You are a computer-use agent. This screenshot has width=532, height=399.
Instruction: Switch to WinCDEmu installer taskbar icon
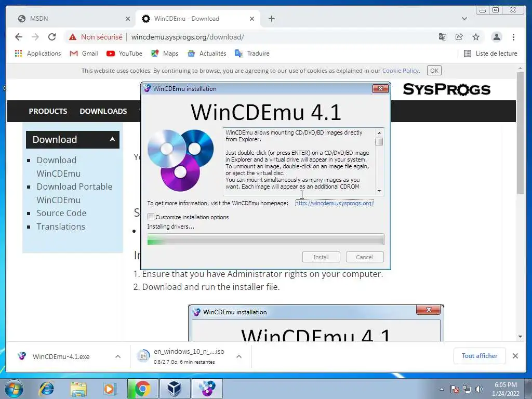[x=207, y=389]
